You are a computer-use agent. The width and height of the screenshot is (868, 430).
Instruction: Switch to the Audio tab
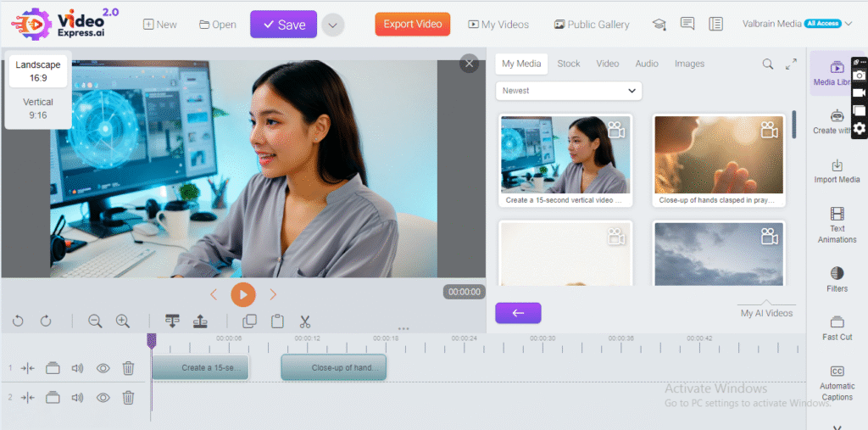pos(647,64)
